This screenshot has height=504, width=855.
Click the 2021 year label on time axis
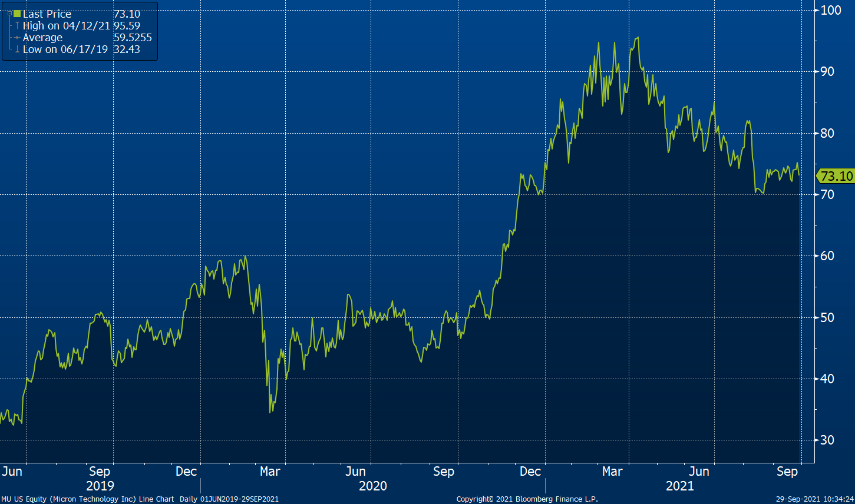tap(679, 486)
